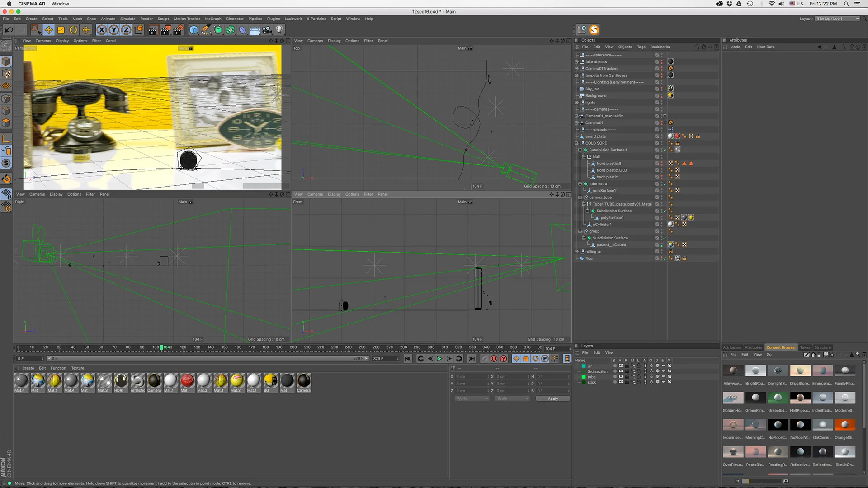Viewport: 868px width, 488px height.
Task: Select the red Mat material swatch
Action: [x=187, y=381]
